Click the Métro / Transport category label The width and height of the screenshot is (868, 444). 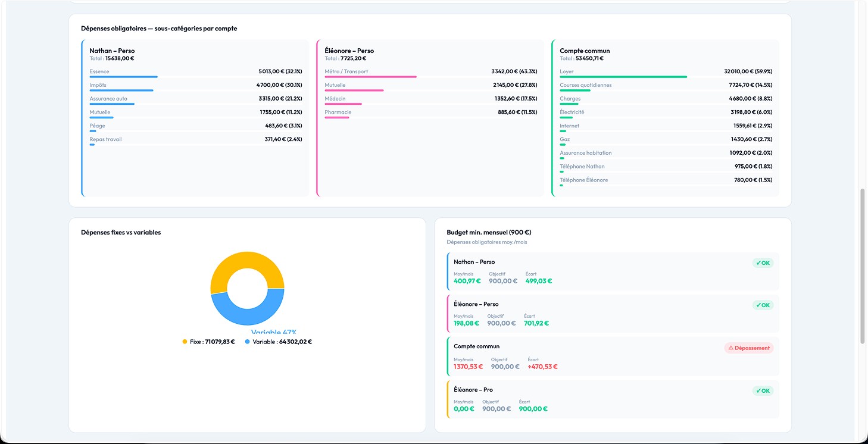click(x=346, y=71)
